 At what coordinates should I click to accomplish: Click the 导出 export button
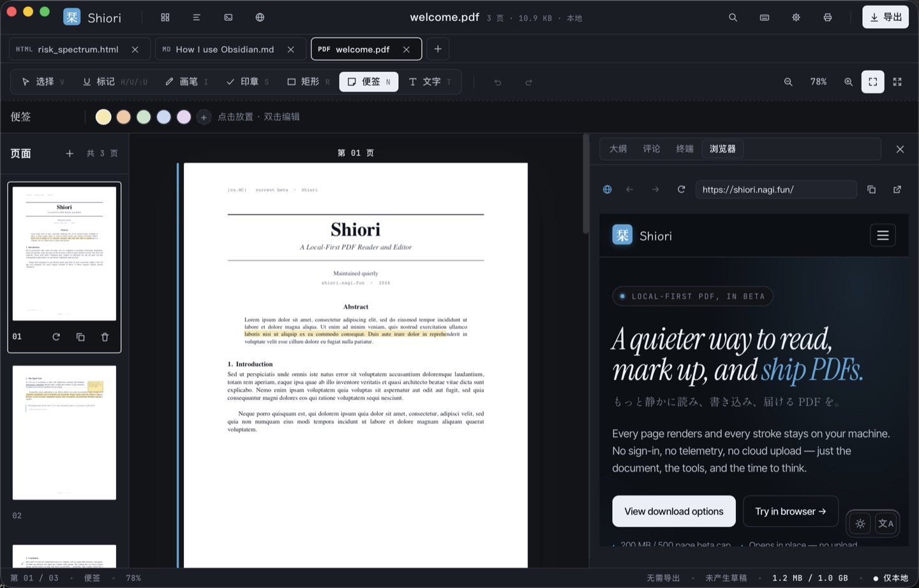(886, 17)
